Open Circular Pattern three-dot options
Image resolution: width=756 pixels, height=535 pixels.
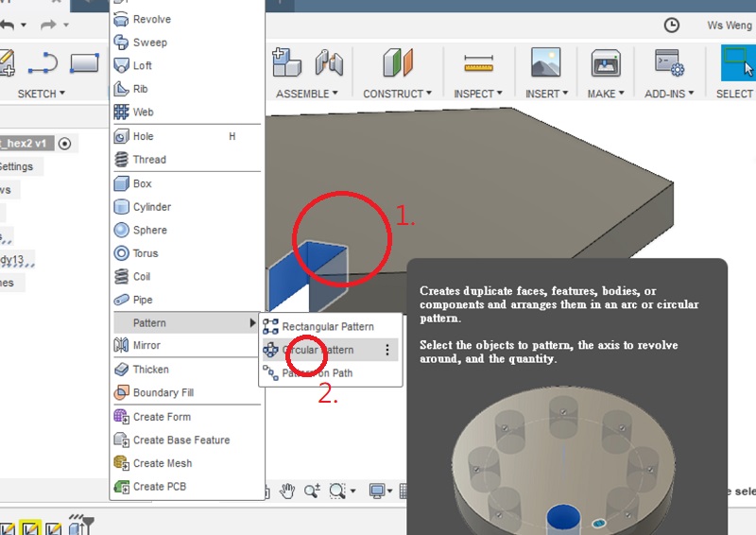point(387,350)
